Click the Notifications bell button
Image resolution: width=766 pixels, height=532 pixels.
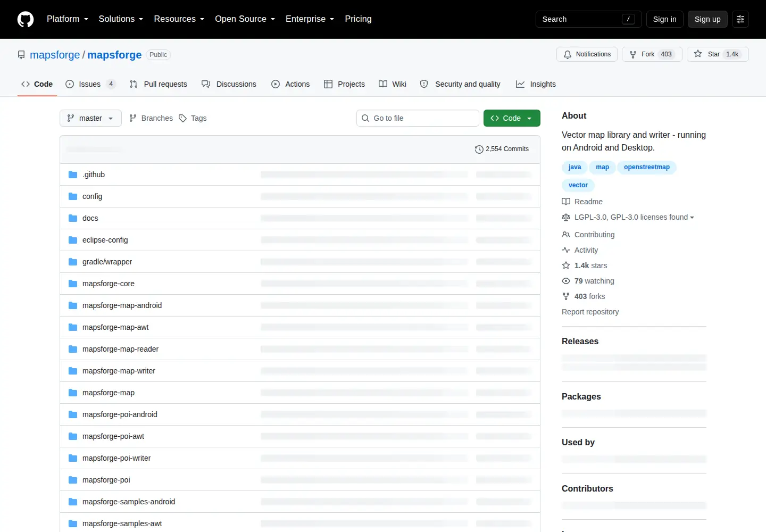point(587,54)
